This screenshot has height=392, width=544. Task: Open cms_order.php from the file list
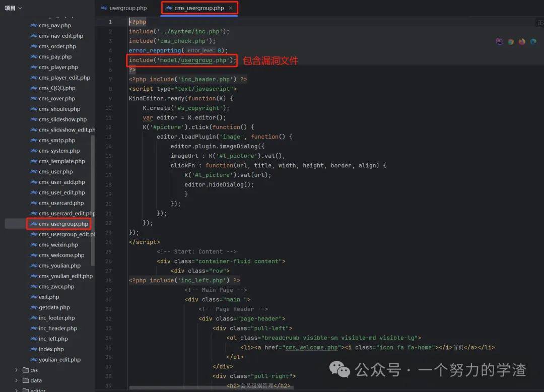53,46
